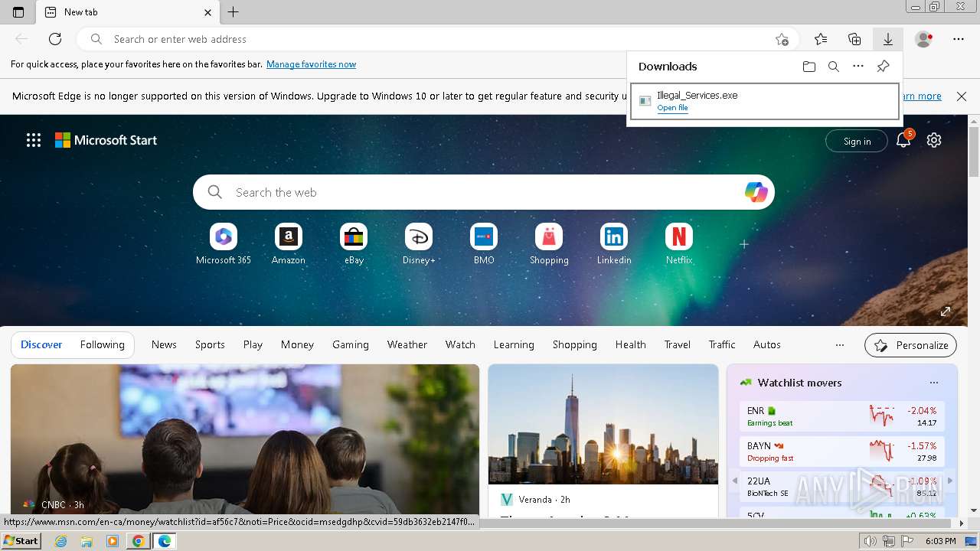Open Microsoft Start page settings gear
Screen dimensions: 980x551
934,140
